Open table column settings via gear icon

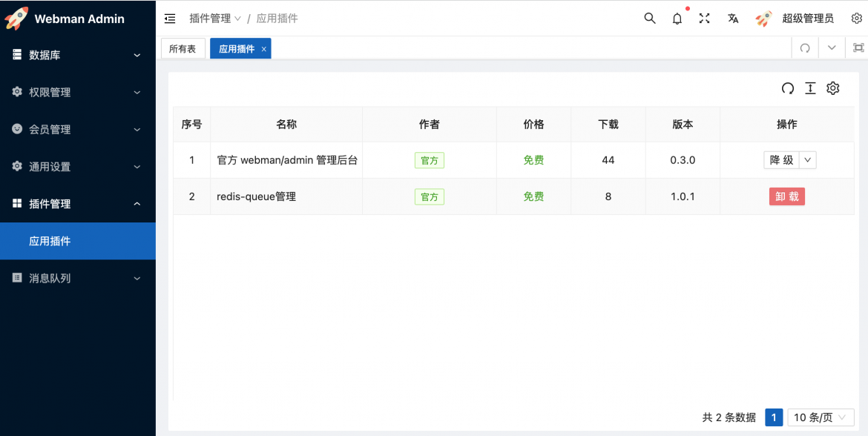click(x=832, y=87)
